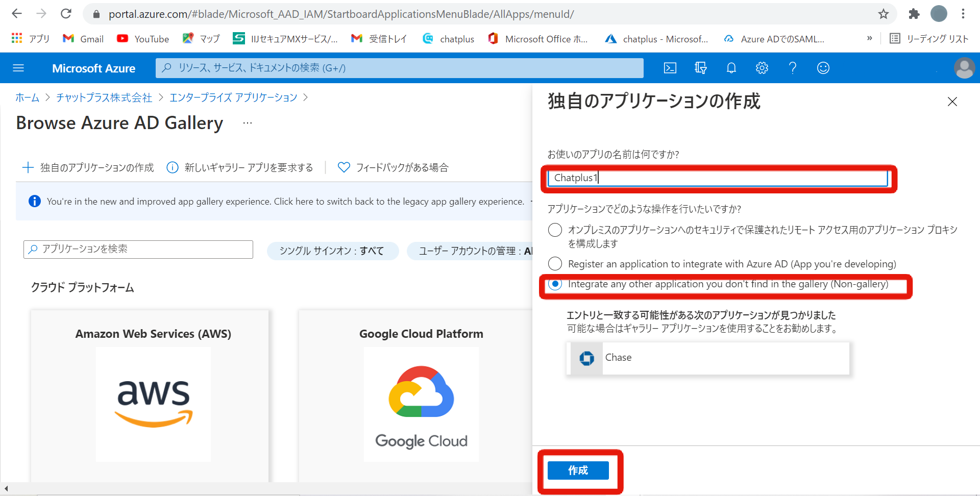Screen dimensions: 980x496
Task: Open the リーディング リスト reading list
Action: [x=929, y=39]
